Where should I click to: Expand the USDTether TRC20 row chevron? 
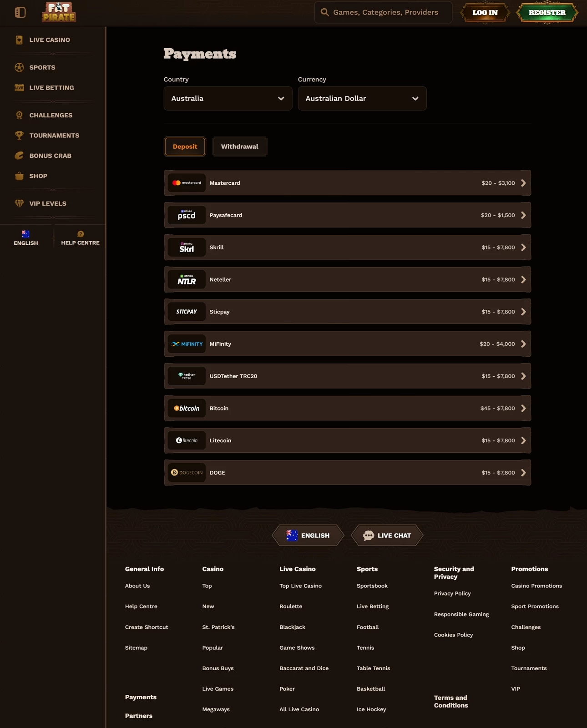click(x=523, y=376)
